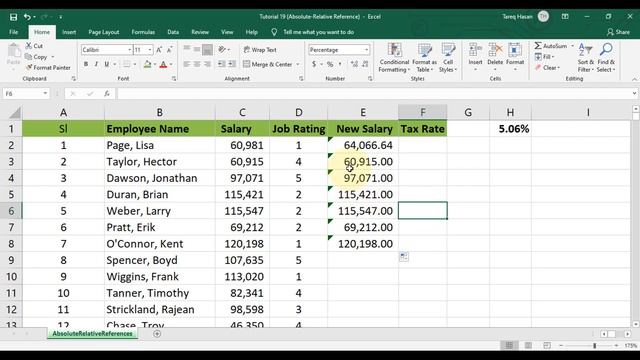This screenshot has width=640, height=360.
Task: Click the Insert cells icon
Action: coord(475,50)
